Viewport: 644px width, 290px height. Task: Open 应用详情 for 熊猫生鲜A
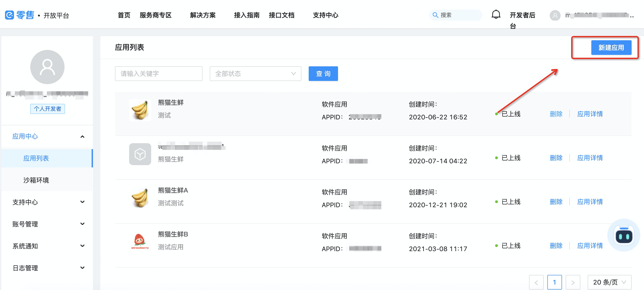tap(589, 202)
